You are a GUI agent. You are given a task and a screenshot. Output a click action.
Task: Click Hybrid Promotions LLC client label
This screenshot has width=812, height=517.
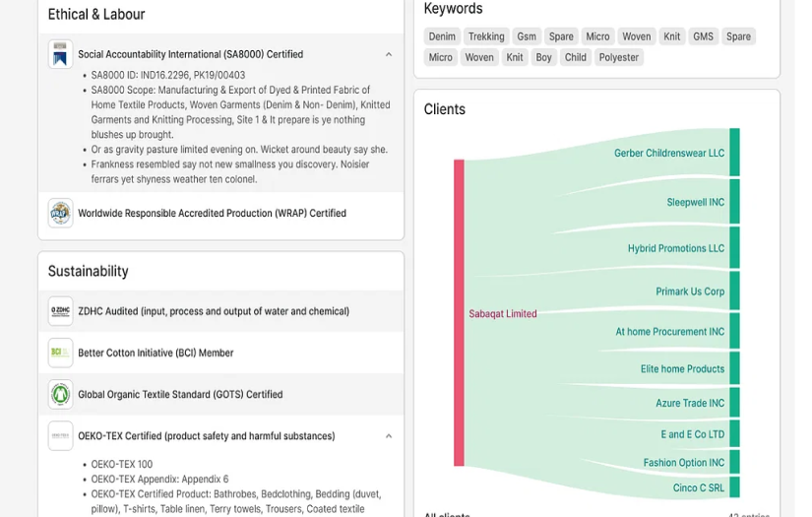pos(676,248)
